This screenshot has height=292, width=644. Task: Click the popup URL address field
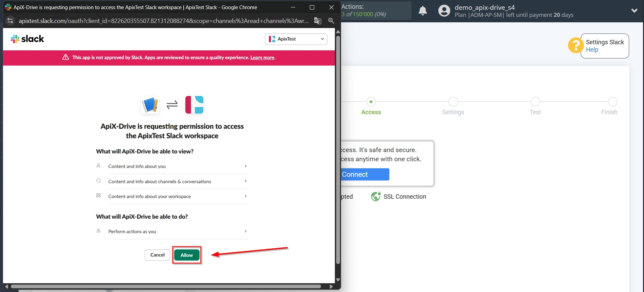tap(164, 21)
